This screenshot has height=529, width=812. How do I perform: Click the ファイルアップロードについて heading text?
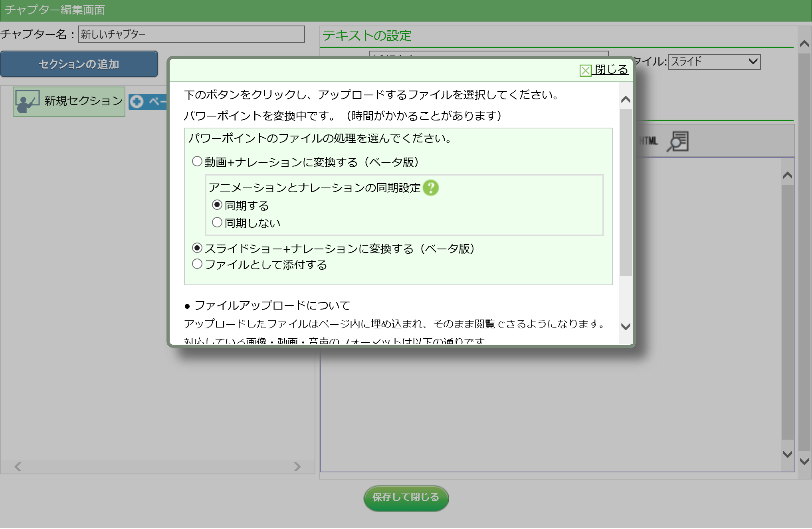[x=272, y=306]
